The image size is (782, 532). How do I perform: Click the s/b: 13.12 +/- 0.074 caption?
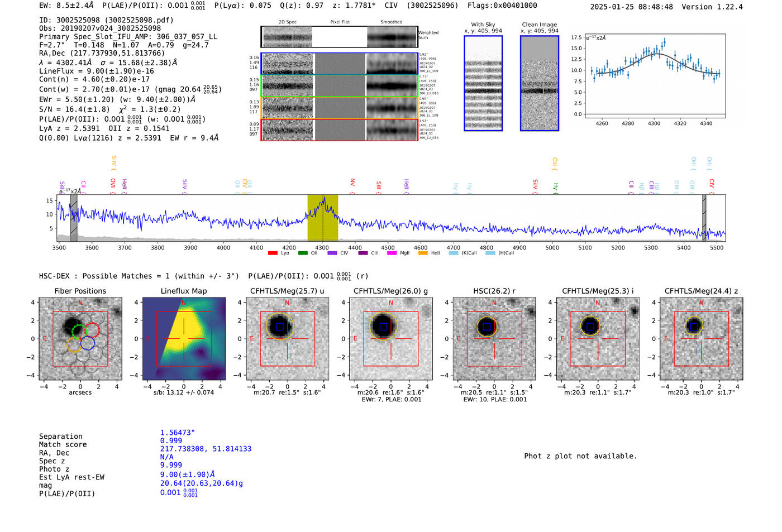[x=184, y=392]
